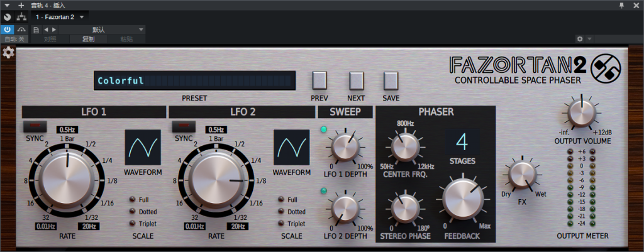Screen dimensions: 644x252
Task: Click the LFO 1 waveform display
Action: pos(142,148)
